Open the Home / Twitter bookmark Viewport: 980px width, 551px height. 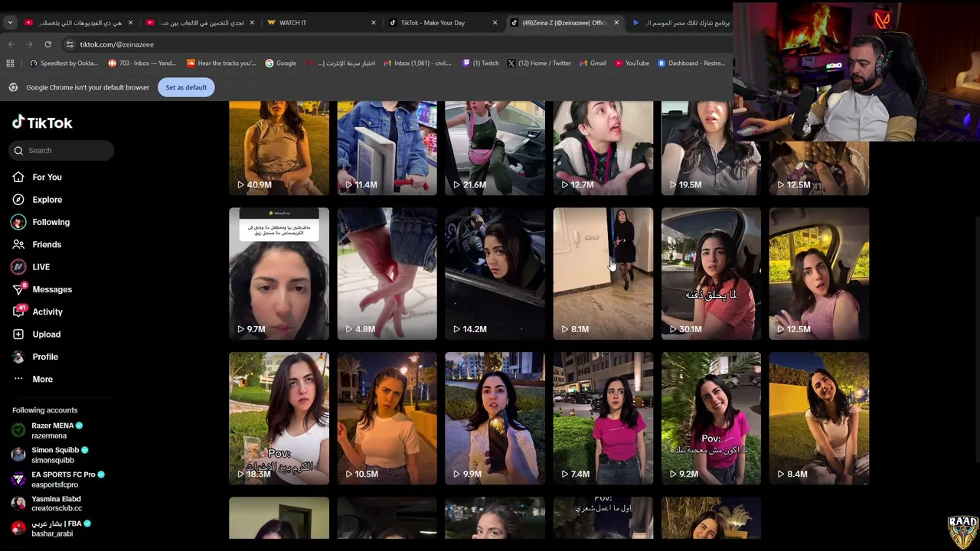[x=539, y=64]
